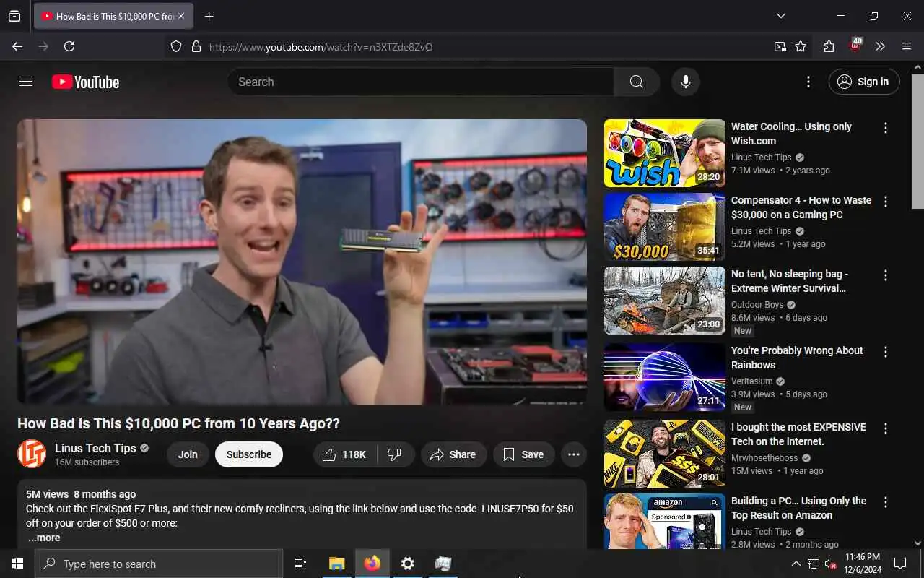Open the browser extensions puzzle icon

[829, 46]
